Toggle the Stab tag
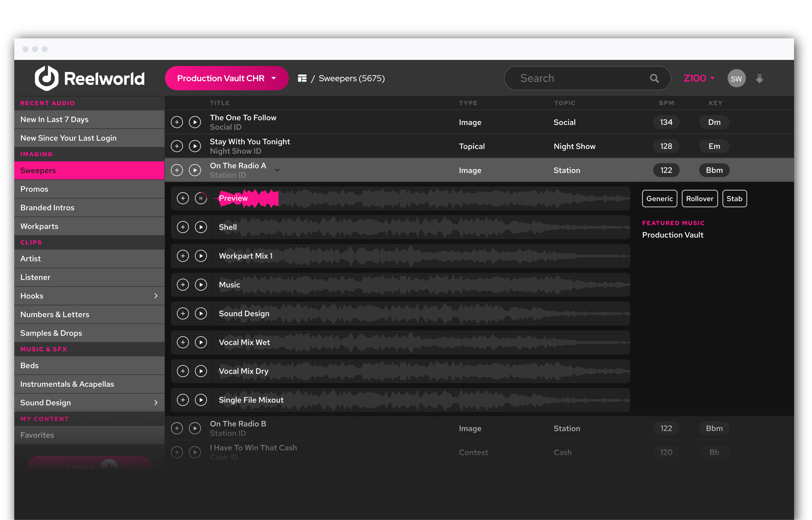 tap(734, 199)
